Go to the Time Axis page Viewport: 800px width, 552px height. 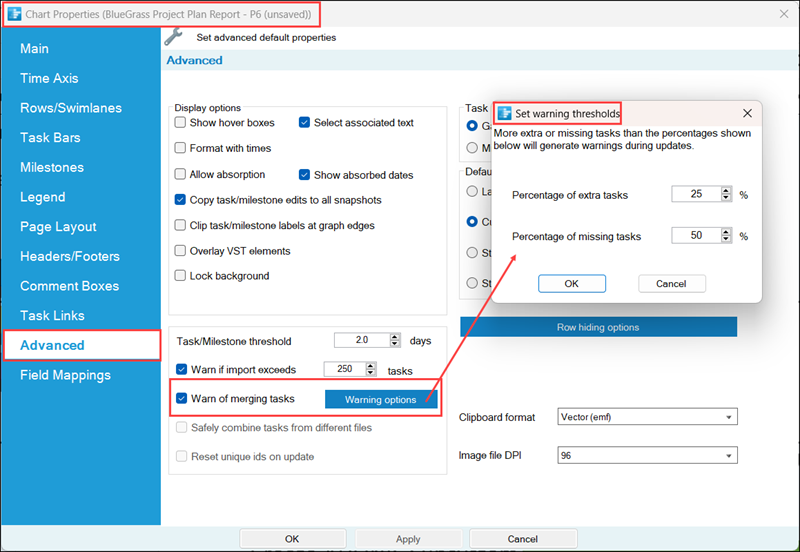tap(49, 78)
